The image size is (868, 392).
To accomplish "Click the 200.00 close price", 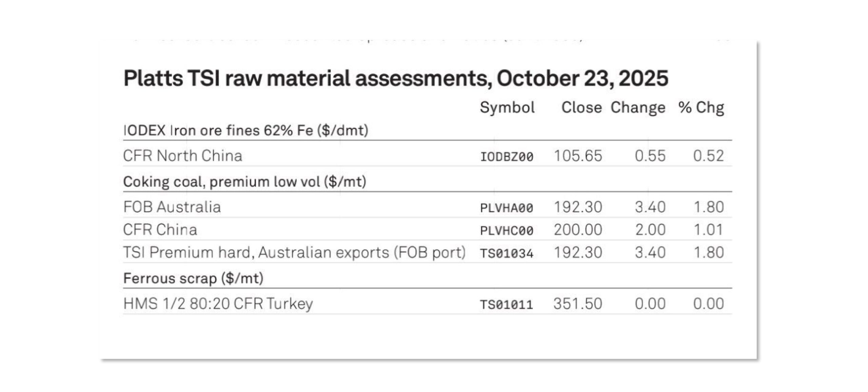I will 578,230.
